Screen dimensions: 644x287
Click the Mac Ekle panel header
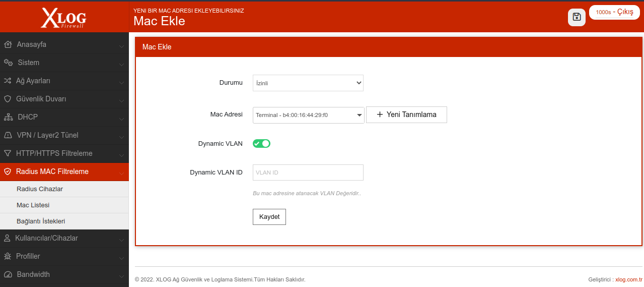point(389,47)
